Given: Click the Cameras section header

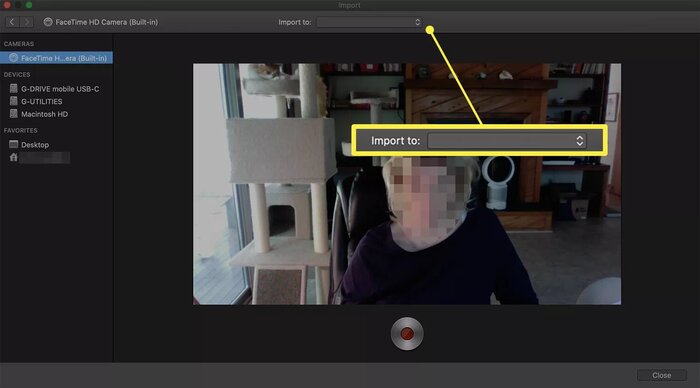Looking at the screenshot, I should click(19, 44).
